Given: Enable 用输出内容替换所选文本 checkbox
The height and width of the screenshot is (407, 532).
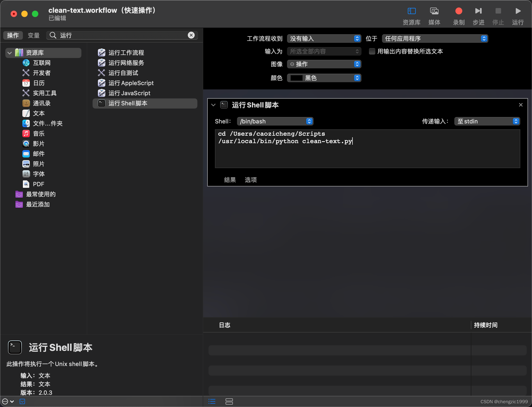Looking at the screenshot, I should click(x=372, y=51).
